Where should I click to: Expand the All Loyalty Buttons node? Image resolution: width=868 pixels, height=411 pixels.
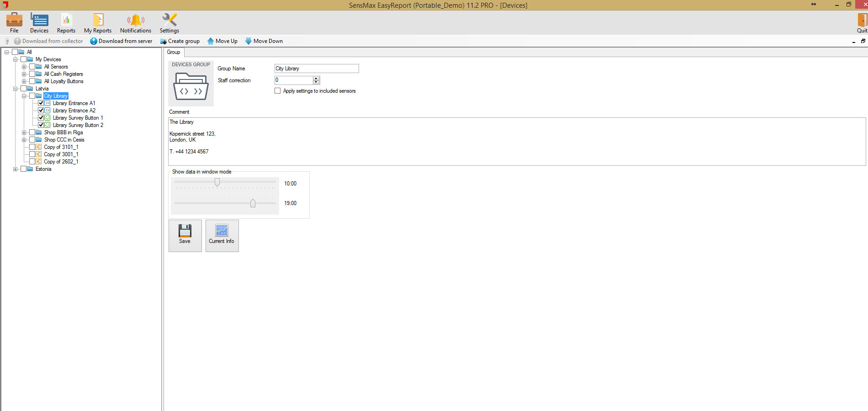point(24,81)
